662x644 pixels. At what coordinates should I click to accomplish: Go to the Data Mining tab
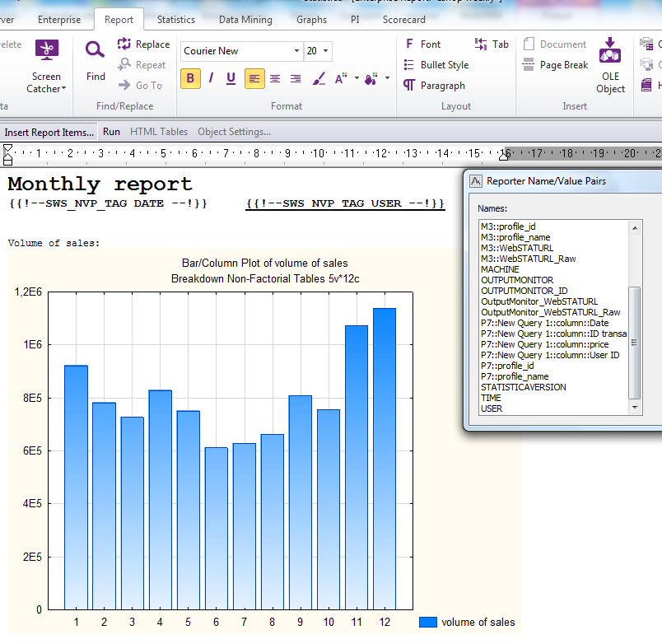245,20
